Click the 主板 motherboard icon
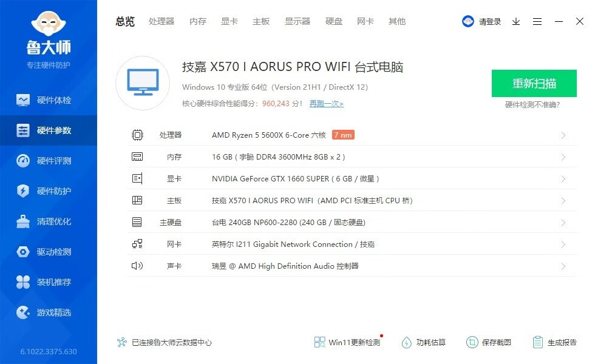This screenshot has height=364, width=595. [137, 200]
